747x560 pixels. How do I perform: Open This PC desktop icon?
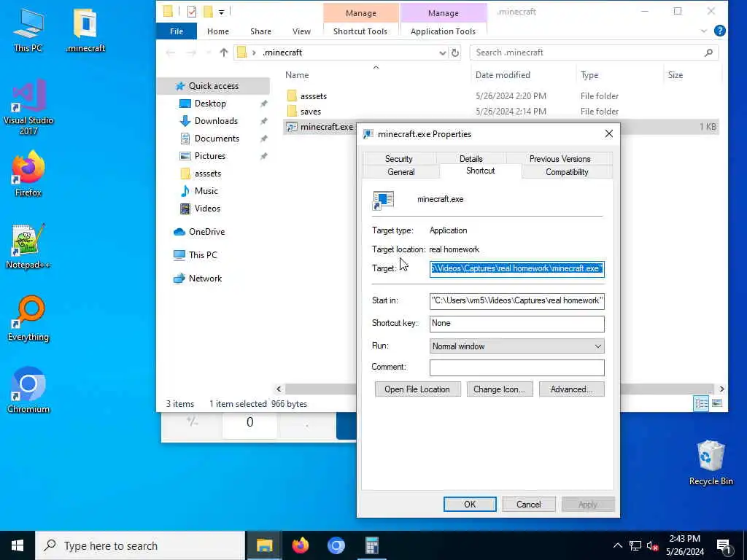click(x=28, y=30)
